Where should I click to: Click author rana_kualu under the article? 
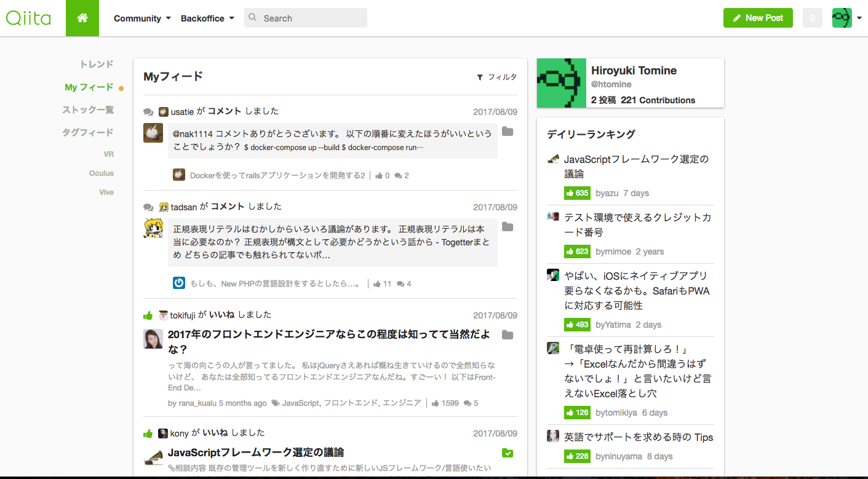197,403
